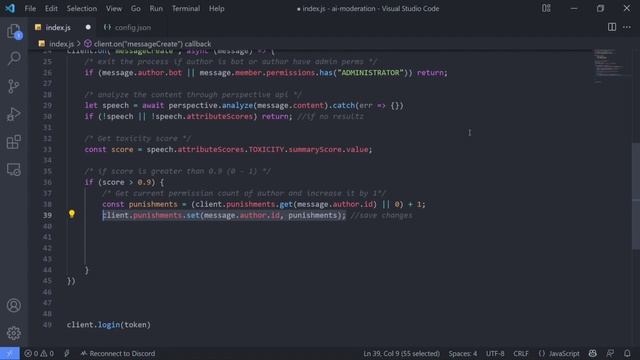Open the Run menu
The image size is (640, 360).
point(156,9)
